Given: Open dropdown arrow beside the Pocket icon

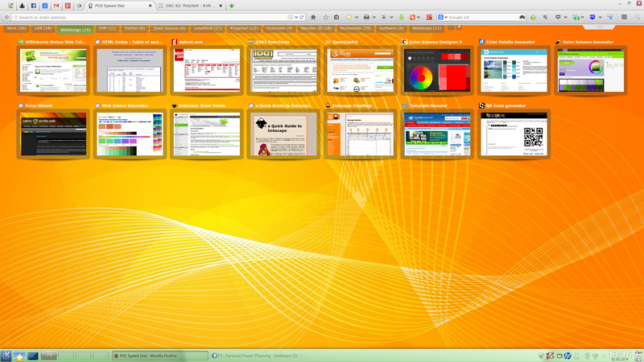Looking at the screenshot, I should [565, 17].
